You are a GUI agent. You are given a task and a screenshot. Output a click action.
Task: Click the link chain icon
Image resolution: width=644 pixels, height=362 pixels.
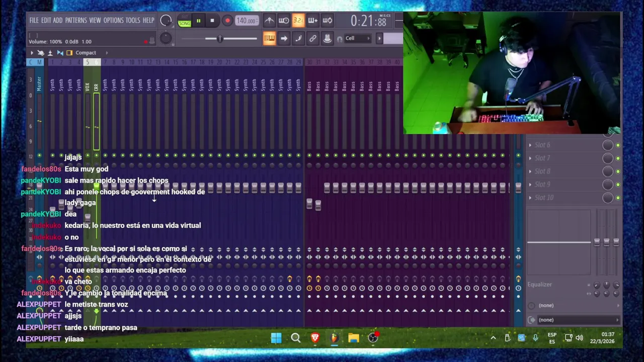tap(313, 39)
